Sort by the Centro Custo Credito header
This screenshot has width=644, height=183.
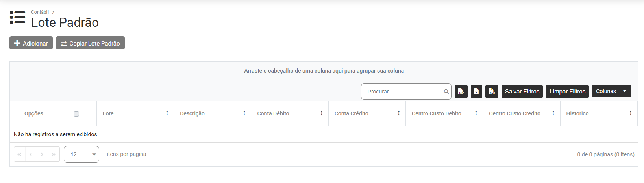(514, 113)
